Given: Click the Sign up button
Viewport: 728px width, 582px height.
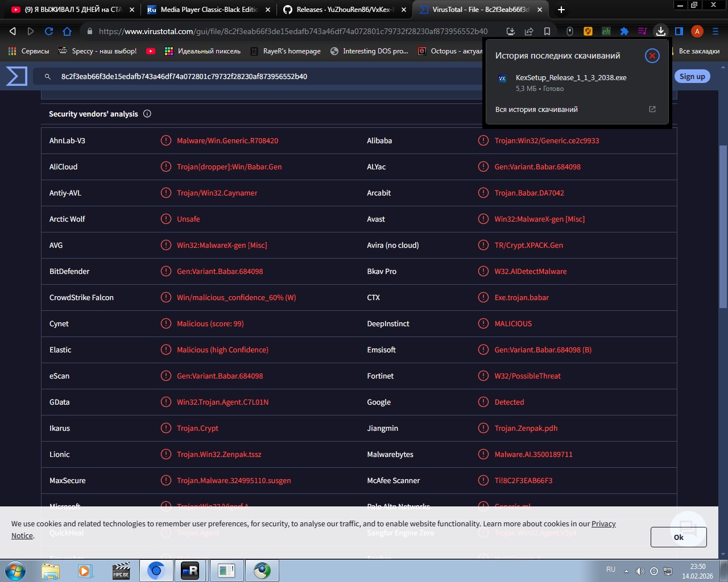Looking at the screenshot, I should point(692,76).
